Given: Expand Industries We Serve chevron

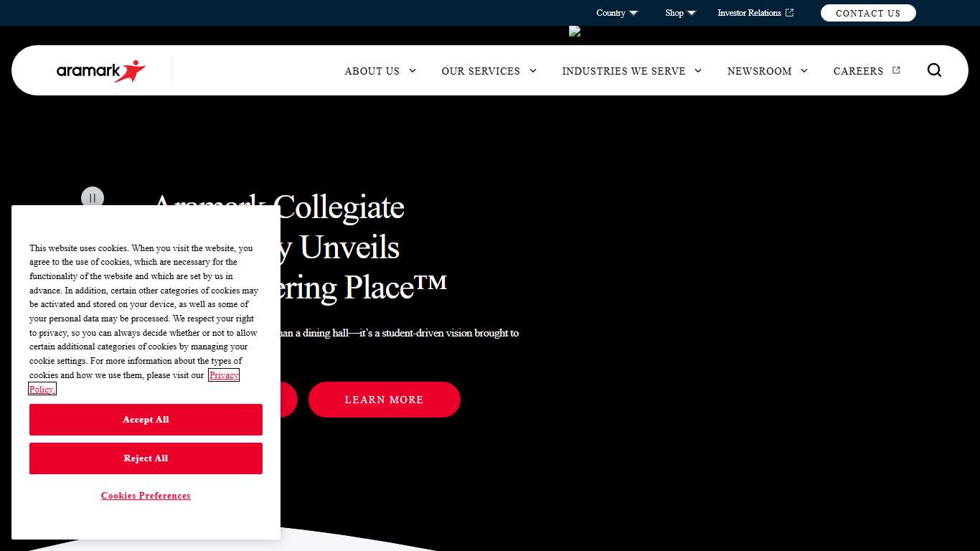Looking at the screenshot, I should click(x=698, y=71).
